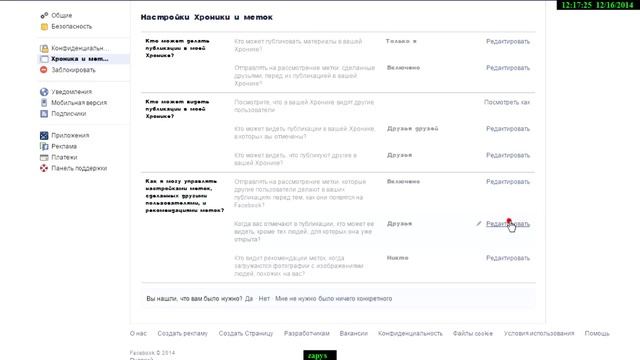Click the Общие gears icon in sidebar
Viewport: 640px width, 360px height.
pos(44,16)
